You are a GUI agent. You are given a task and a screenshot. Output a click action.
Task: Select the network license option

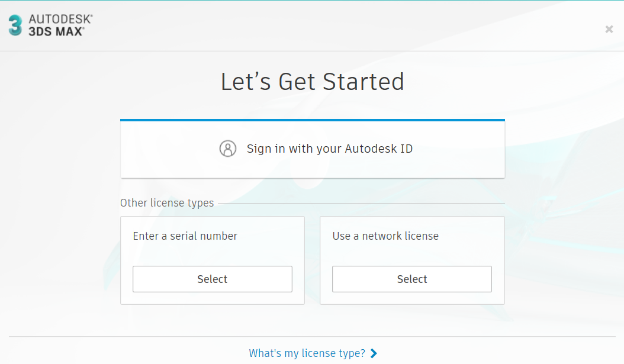tap(411, 279)
